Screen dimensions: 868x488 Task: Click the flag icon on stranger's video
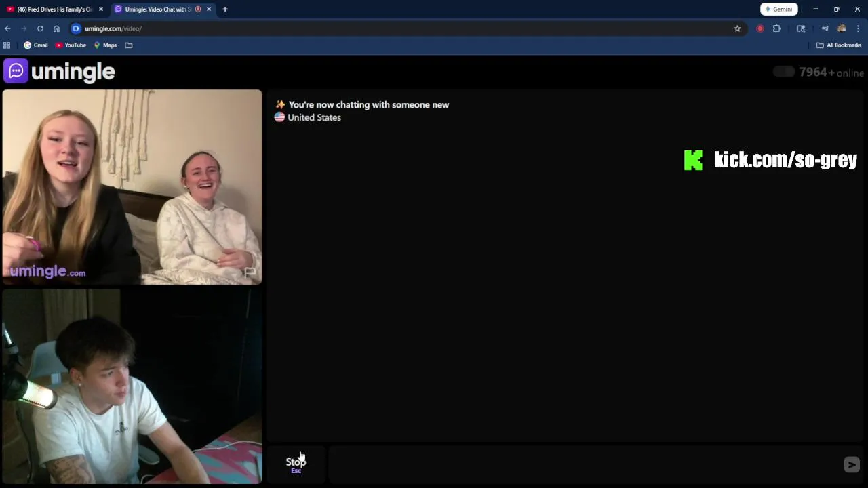point(250,272)
